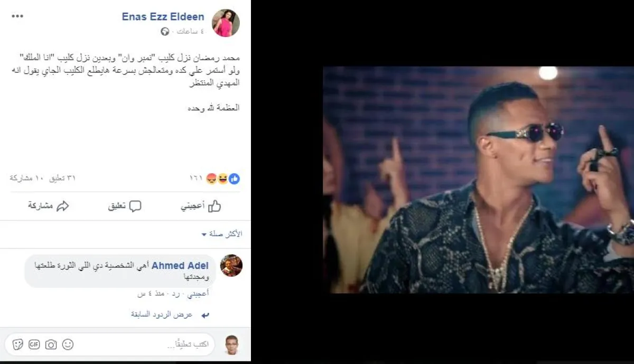
Task: View the angry reaction icon list
Action: point(211,179)
